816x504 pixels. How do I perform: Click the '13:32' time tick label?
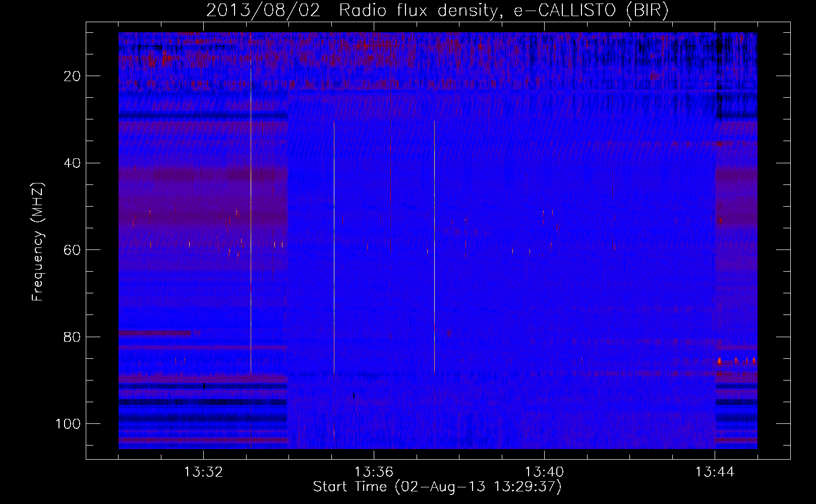[x=203, y=472]
